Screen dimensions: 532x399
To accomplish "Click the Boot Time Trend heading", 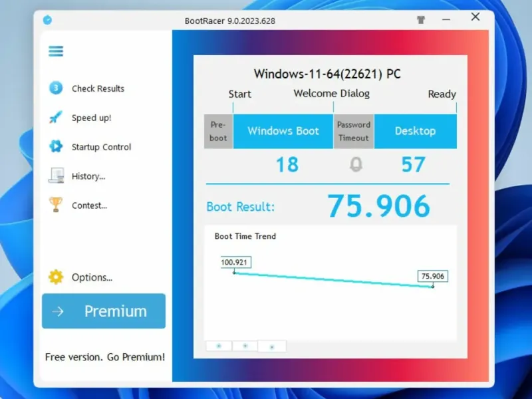I will [245, 236].
